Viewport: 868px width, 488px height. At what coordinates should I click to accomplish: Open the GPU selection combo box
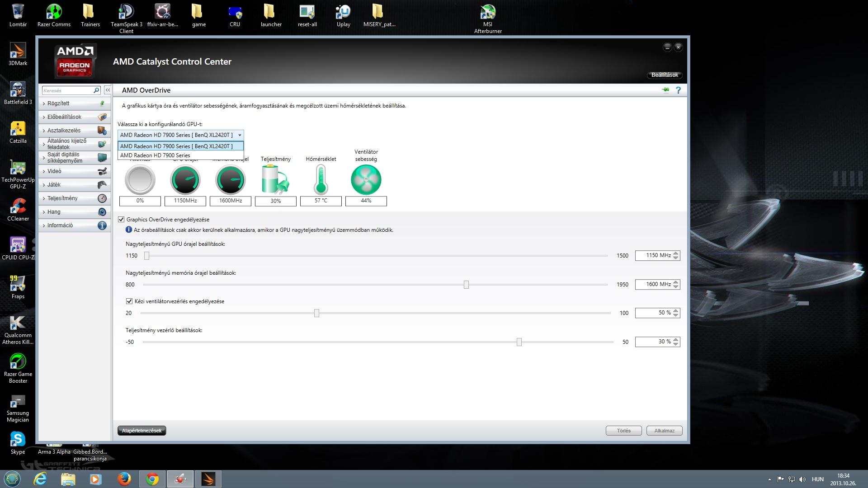tap(181, 135)
